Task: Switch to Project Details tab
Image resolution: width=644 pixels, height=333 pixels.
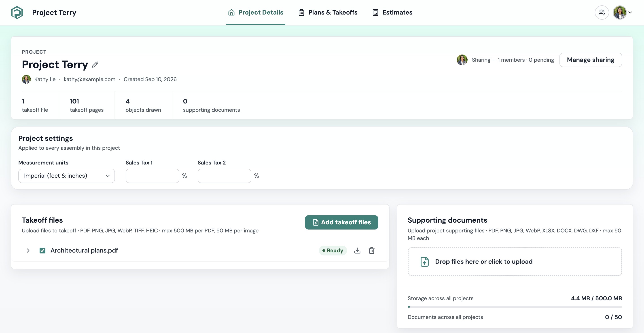Action: click(x=256, y=13)
